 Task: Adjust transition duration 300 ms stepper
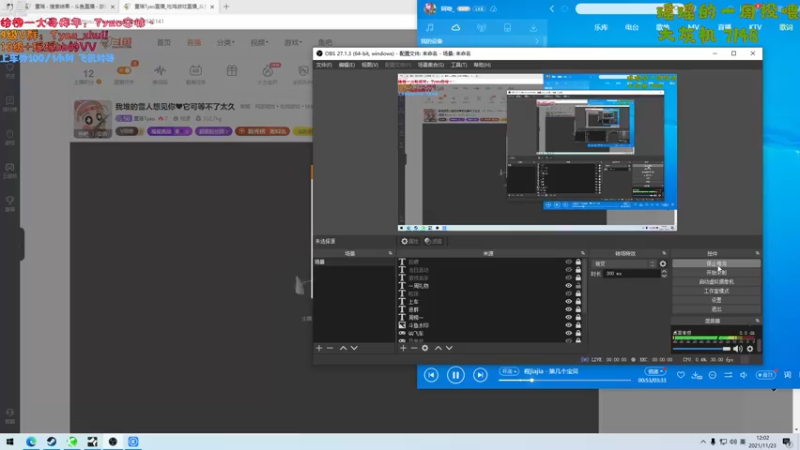664,273
